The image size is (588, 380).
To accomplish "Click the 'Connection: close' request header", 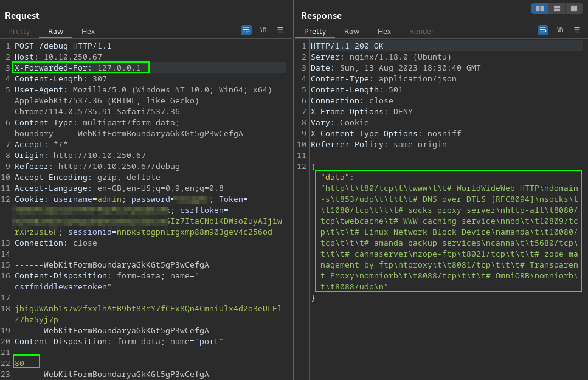I will point(56,243).
